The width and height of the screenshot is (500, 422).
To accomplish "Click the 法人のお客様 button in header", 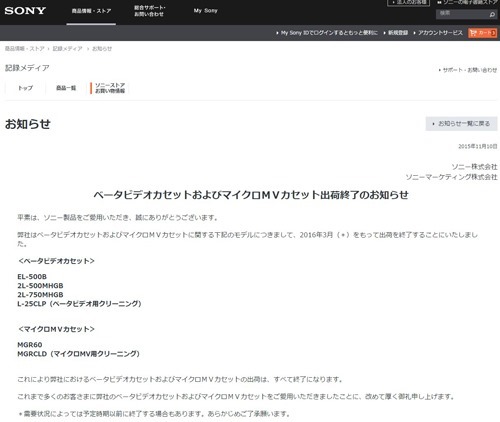I will (x=408, y=2).
